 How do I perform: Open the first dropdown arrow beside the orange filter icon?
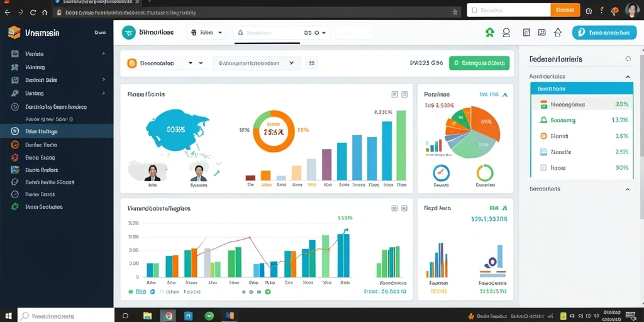191,64
